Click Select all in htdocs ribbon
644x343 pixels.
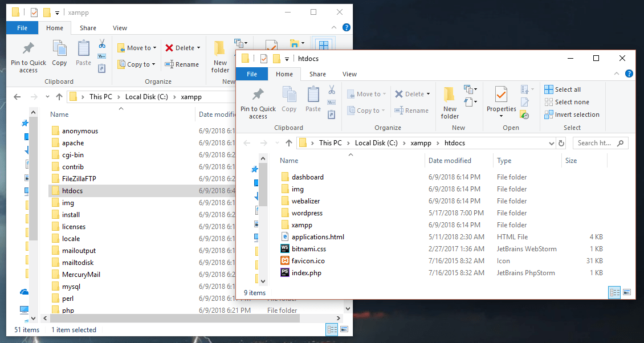click(563, 89)
